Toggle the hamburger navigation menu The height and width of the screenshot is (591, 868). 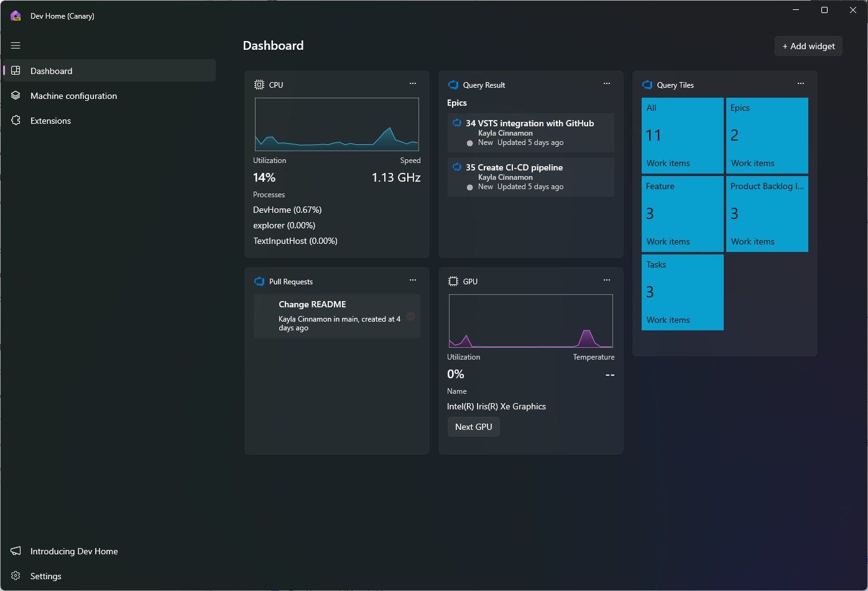tap(16, 45)
